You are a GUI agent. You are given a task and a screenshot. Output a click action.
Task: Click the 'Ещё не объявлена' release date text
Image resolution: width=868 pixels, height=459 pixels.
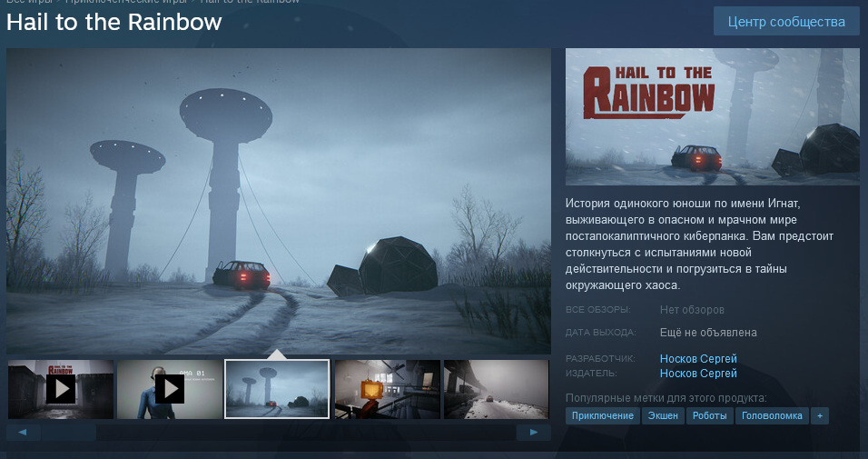(x=708, y=333)
